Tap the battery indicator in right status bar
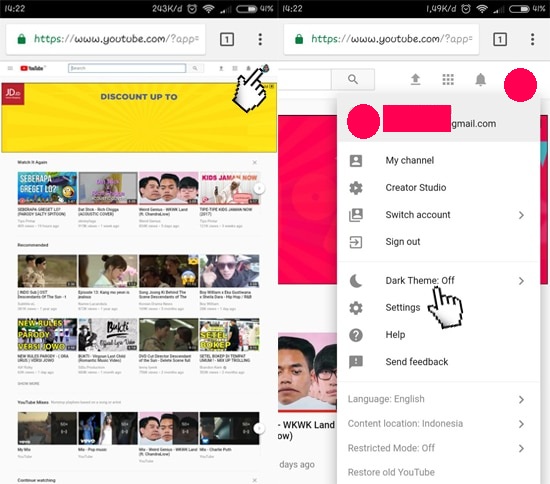This screenshot has width=550, height=484. [519, 9]
